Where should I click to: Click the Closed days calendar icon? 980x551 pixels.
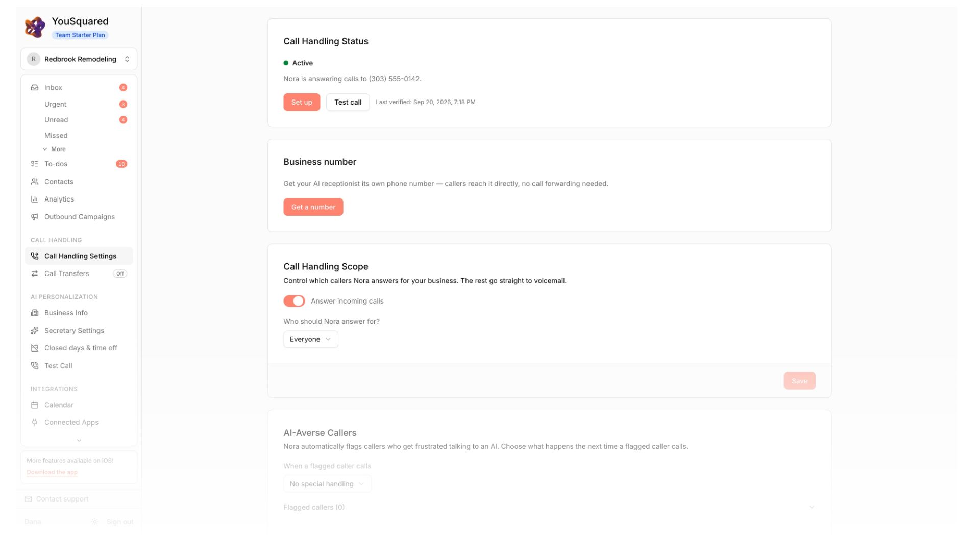click(x=35, y=348)
